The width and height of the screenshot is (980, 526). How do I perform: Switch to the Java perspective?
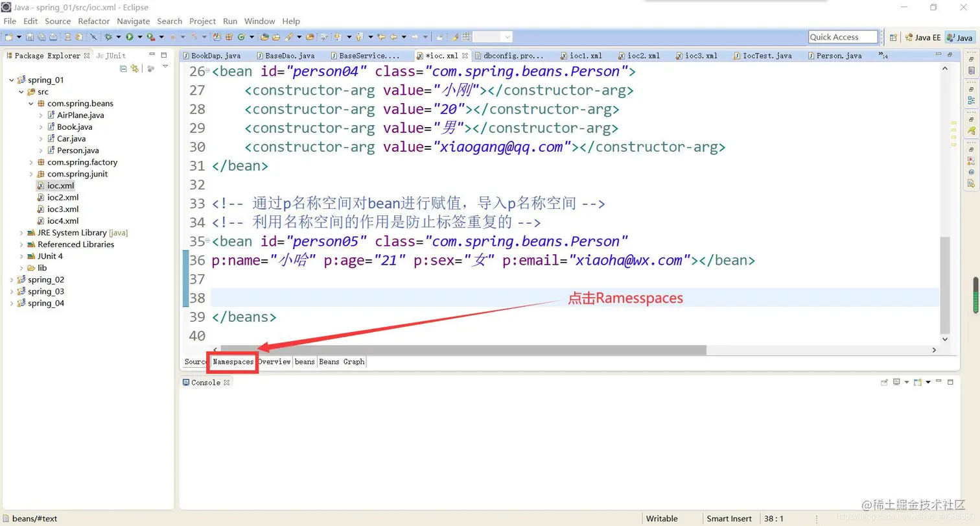point(960,38)
